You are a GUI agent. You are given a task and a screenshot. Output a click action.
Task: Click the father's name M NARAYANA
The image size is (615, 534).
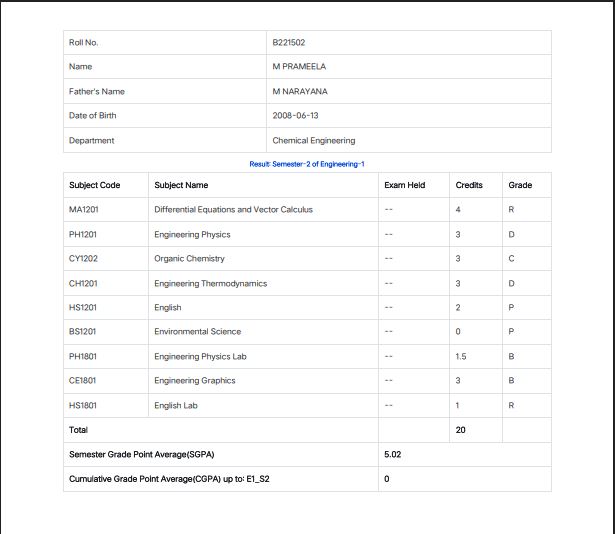(300, 92)
